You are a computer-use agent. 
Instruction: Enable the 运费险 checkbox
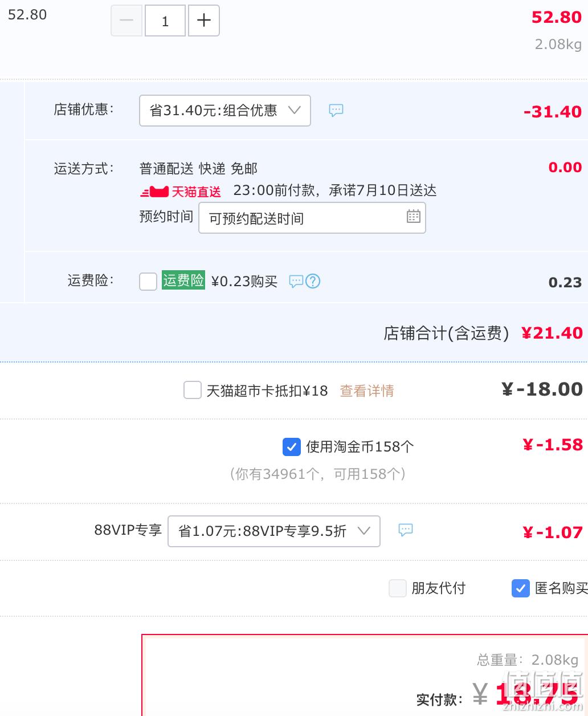click(148, 281)
